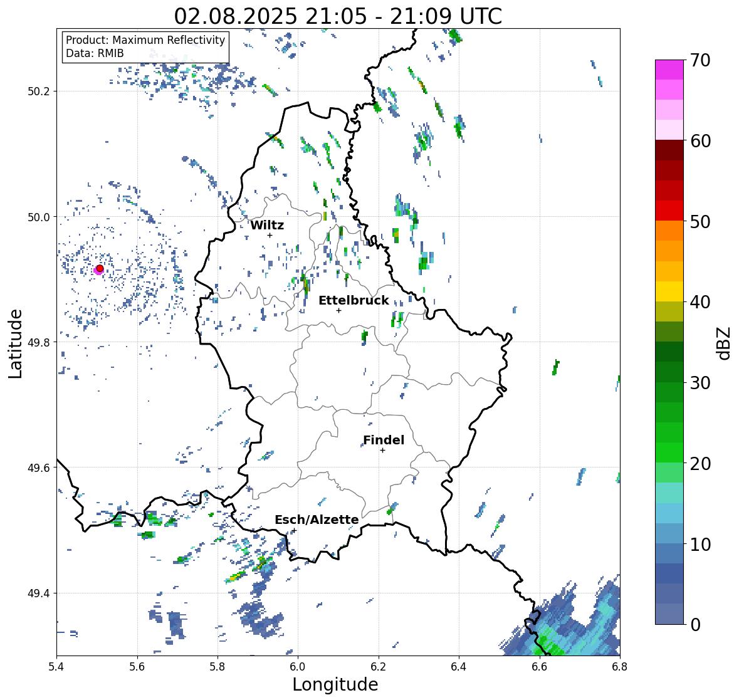Image resolution: width=739 pixels, height=700 pixels.
Task: Click the yellow swatch just above 40 dBZ
Action: [x=669, y=291]
